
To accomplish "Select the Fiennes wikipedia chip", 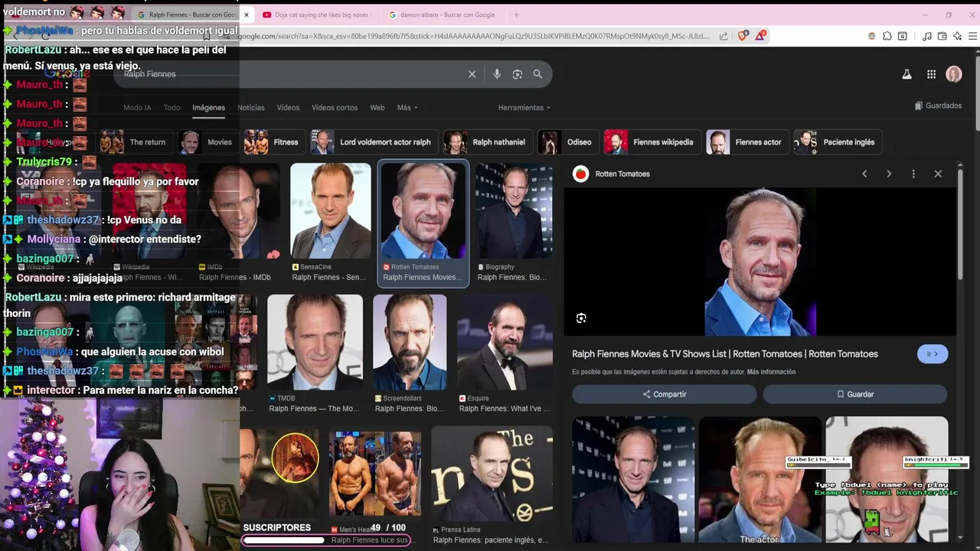I will tap(651, 142).
